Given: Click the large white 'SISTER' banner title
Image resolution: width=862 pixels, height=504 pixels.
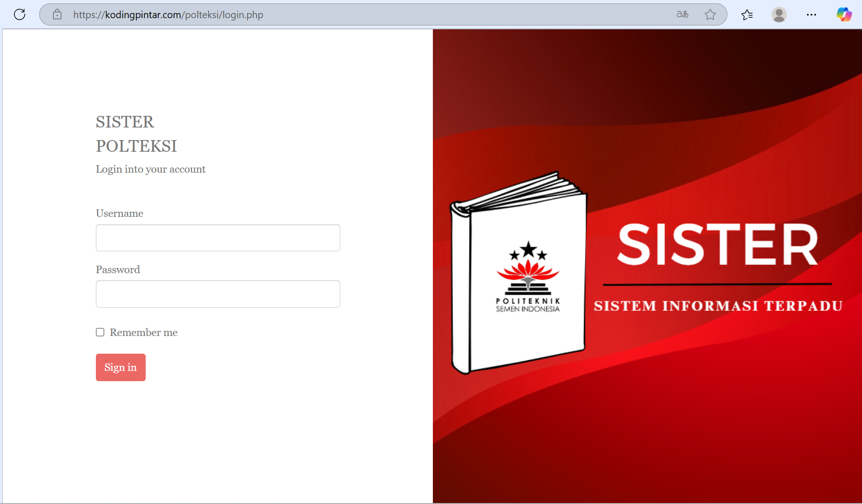Looking at the screenshot, I should coord(717,244).
